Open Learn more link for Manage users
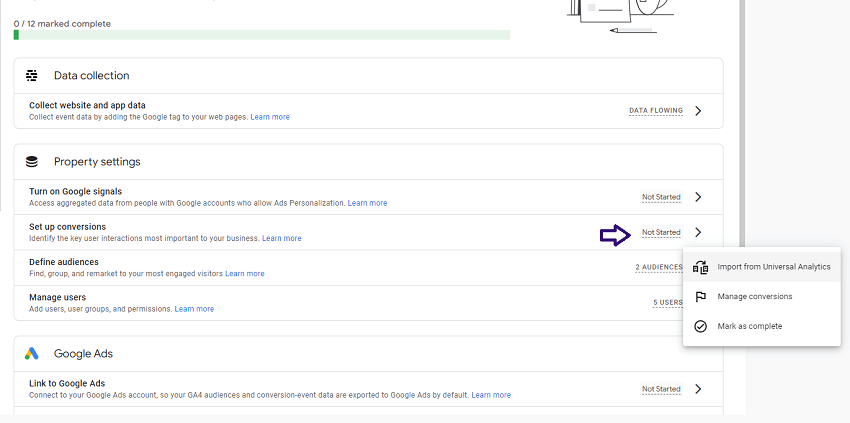Viewport: 850px width, 423px height. 194,309
